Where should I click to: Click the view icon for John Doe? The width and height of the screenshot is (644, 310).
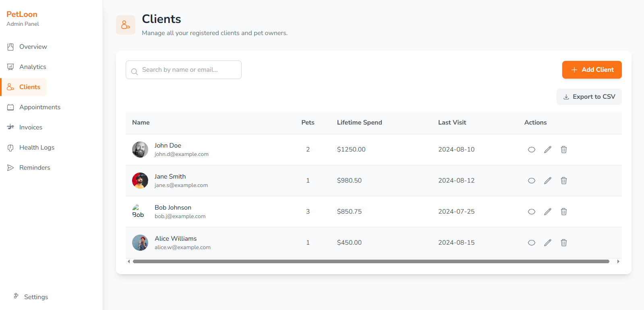[x=532, y=150]
